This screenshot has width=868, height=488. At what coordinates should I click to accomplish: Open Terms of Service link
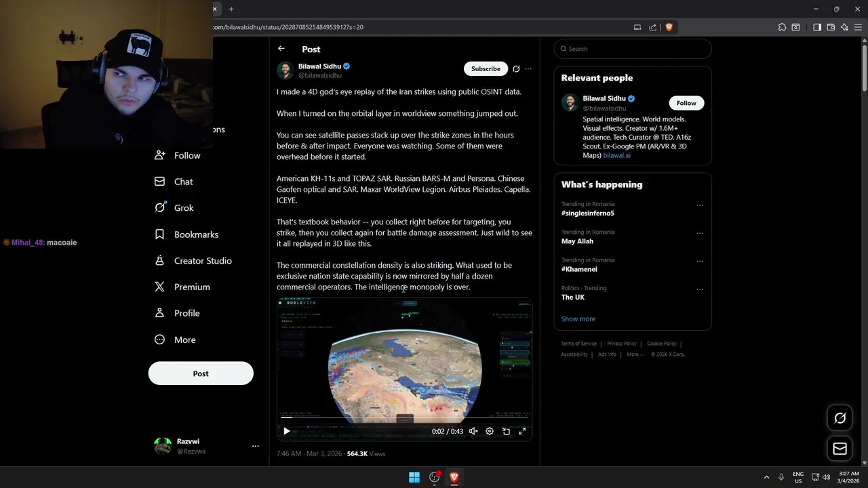pyautogui.click(x=578, y=344)
